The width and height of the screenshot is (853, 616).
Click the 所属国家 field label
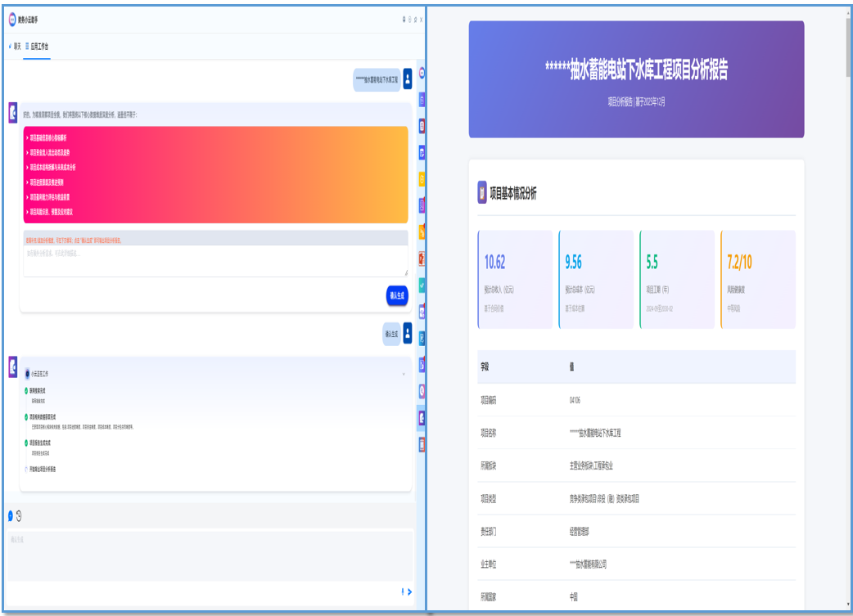pyautogui.click(x=489, y=597)
